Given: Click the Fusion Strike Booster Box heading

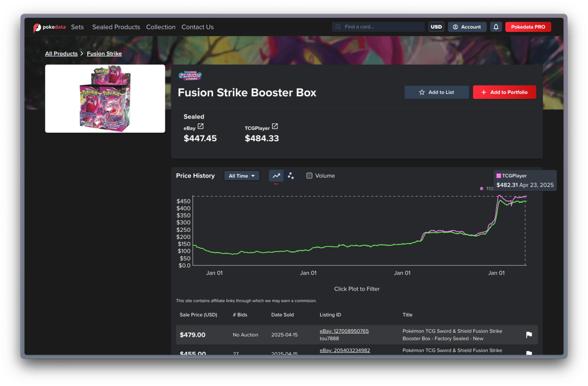Looking at the screenshot, I should point(247,93).
